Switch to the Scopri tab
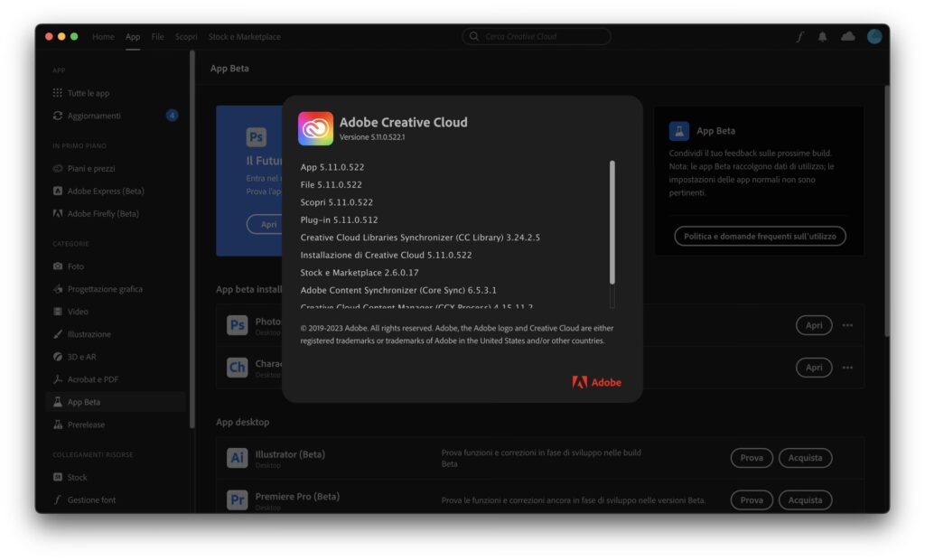This screenshot has width=925, height=560. 186,37
